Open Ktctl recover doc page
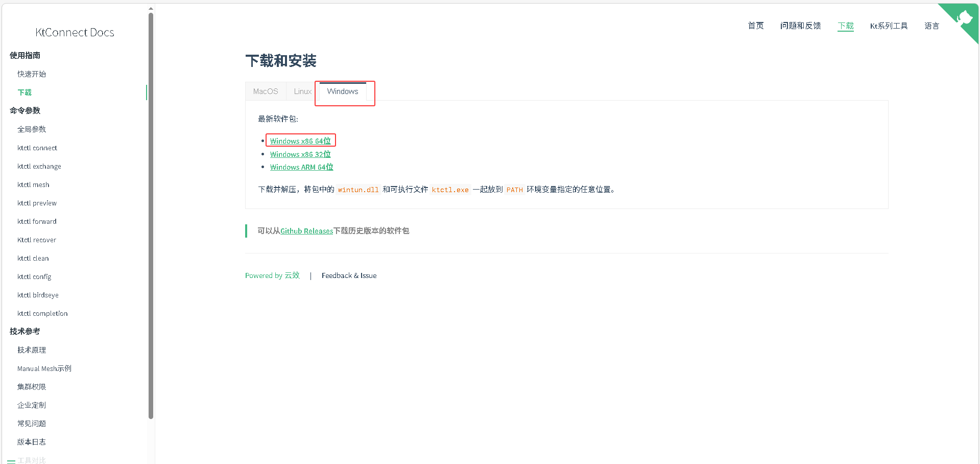 [37, 240]
